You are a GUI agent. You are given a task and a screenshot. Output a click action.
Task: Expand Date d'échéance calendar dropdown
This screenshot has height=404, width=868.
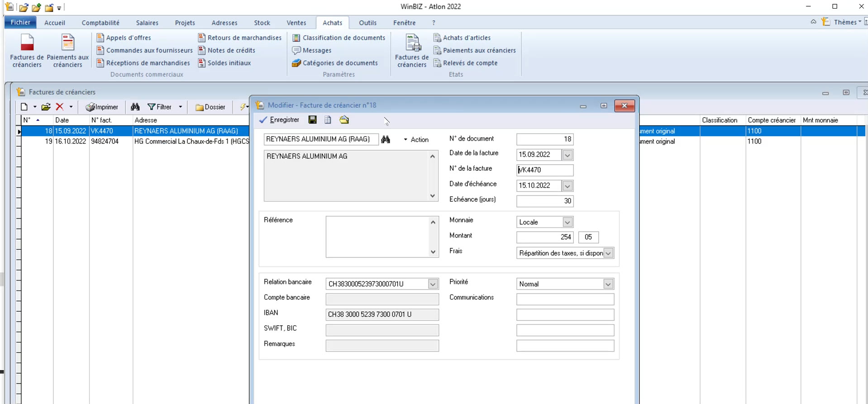tap(568, 185)
